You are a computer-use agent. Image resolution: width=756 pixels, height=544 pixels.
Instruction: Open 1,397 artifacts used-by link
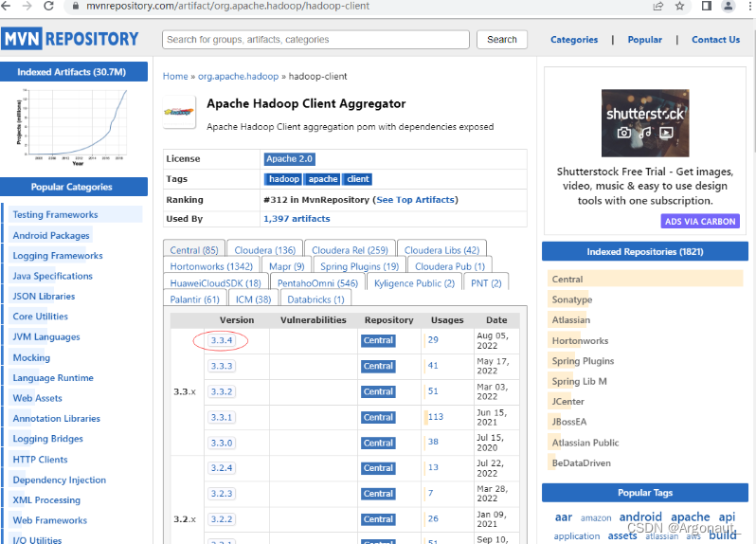[297, 219]
